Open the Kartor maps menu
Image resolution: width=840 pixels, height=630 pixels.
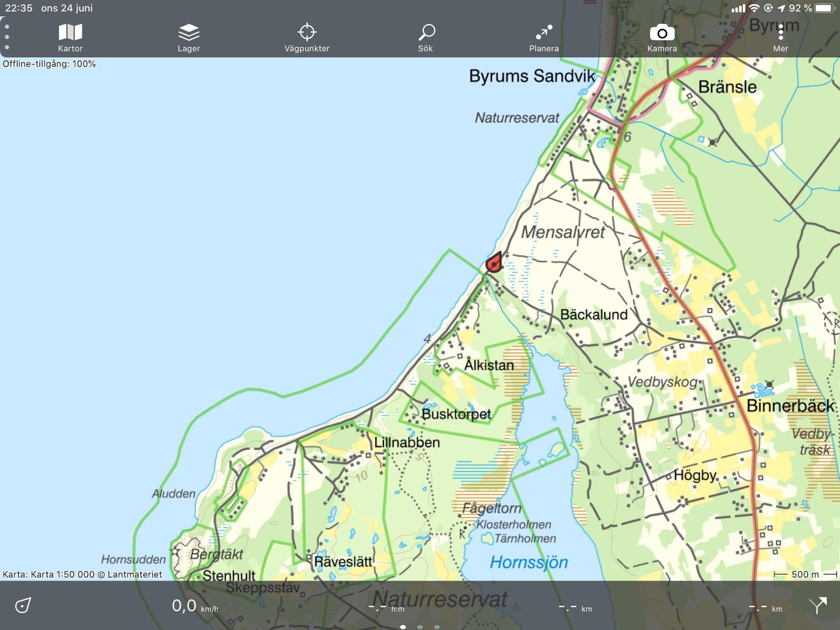[x=70, y=38]
